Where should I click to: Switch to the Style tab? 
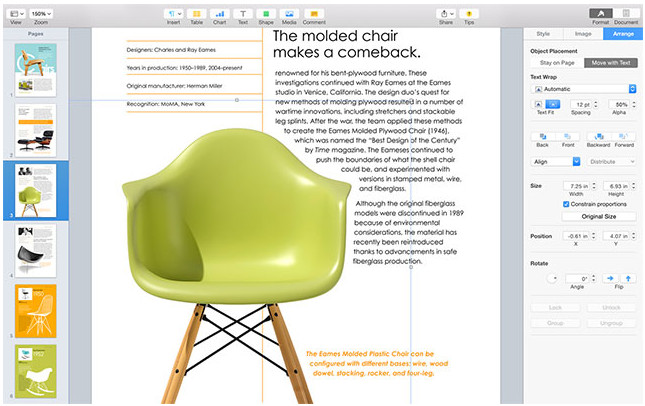[x=543, y=34]
